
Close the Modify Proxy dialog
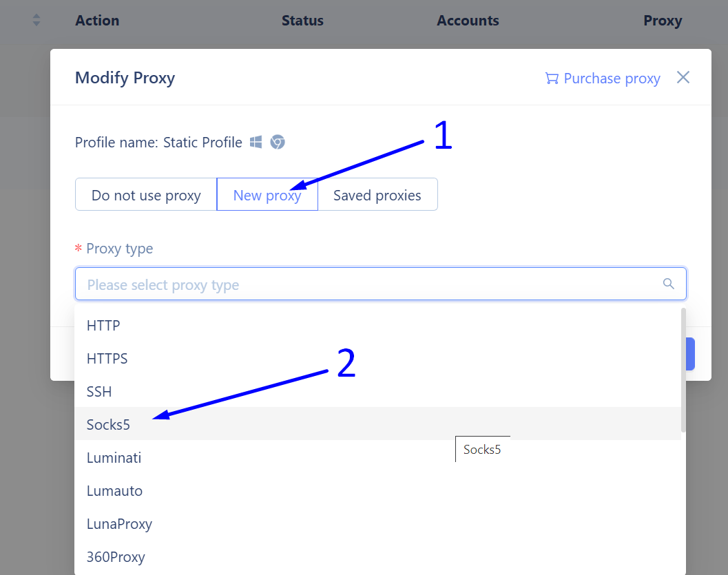(683, 78)
